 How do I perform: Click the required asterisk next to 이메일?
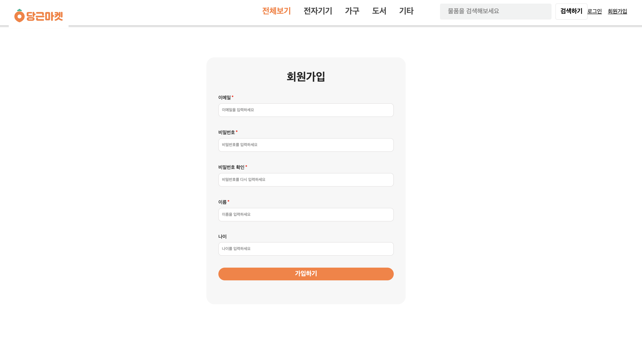pos(233,97)
